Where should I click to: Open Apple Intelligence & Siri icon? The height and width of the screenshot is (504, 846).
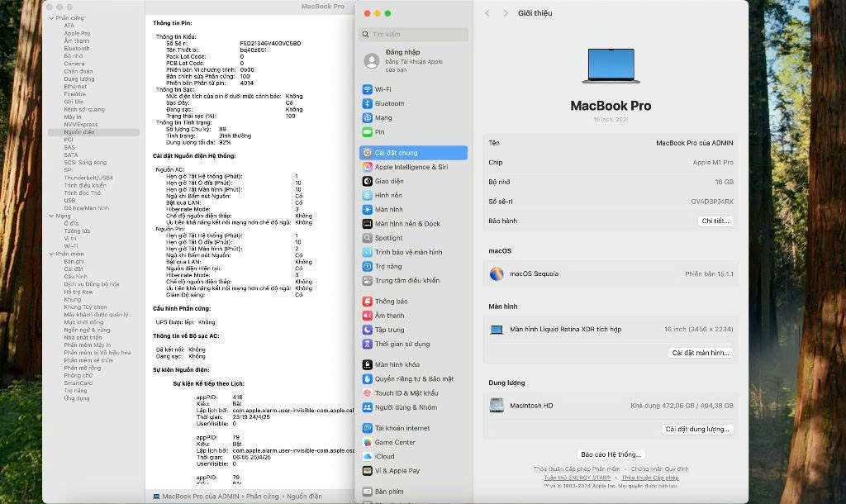click(x=367, y=167)
